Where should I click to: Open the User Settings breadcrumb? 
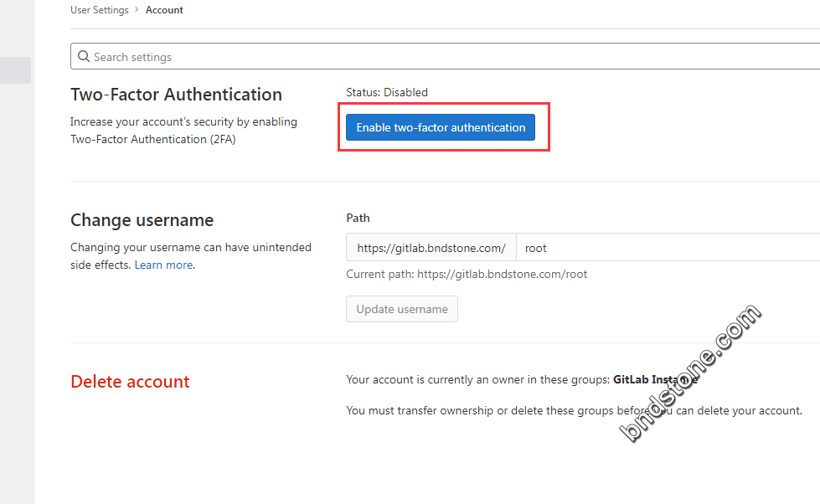(x=100, y=10)
